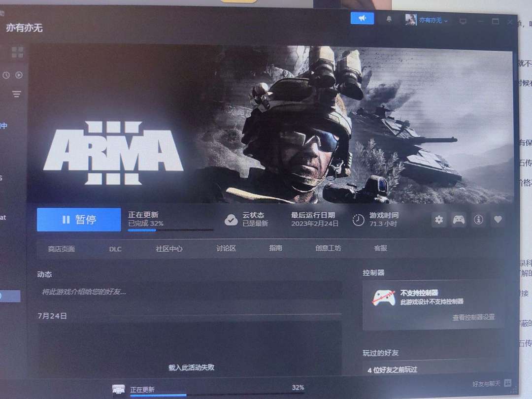Open the 客服 tab

(x=380, y=248)
